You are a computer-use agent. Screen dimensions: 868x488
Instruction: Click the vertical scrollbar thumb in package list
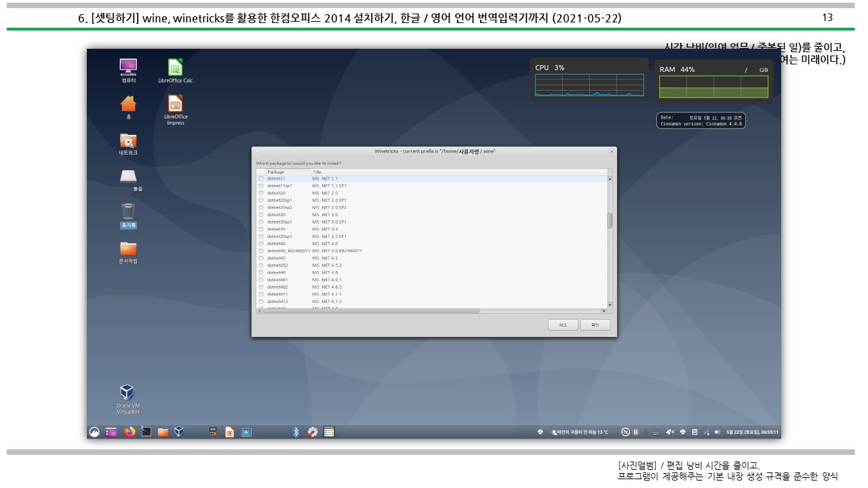pyautogui.click(x=610, y=220)
